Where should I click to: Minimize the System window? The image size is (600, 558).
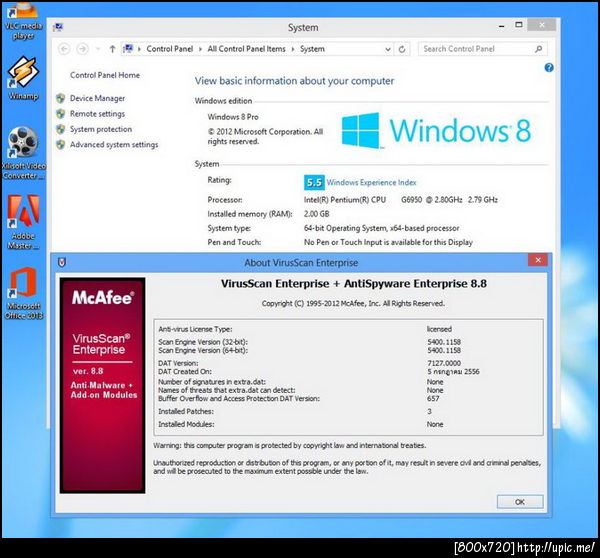coord(502,26)
